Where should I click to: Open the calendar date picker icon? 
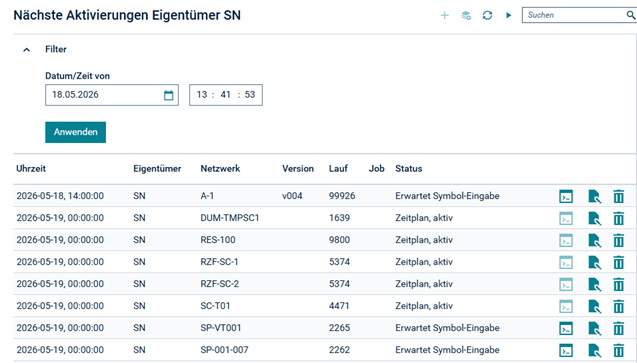coord(169,95)
